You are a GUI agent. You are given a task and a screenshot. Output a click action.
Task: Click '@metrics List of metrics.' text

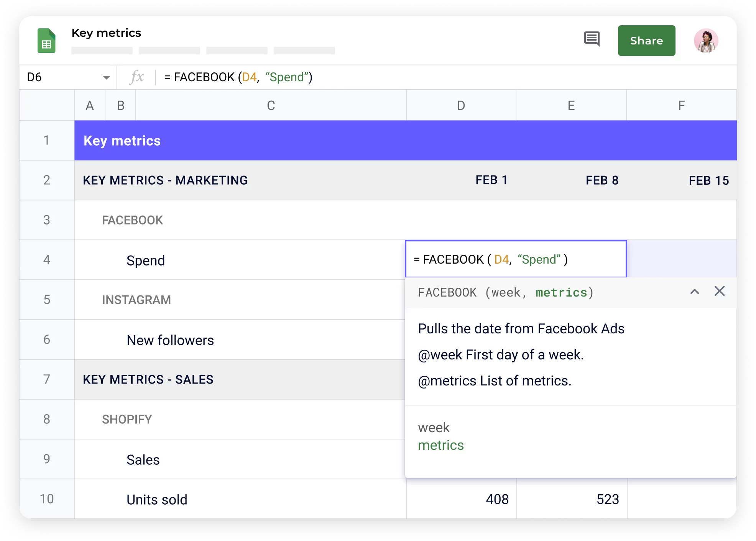pos(495,381)
